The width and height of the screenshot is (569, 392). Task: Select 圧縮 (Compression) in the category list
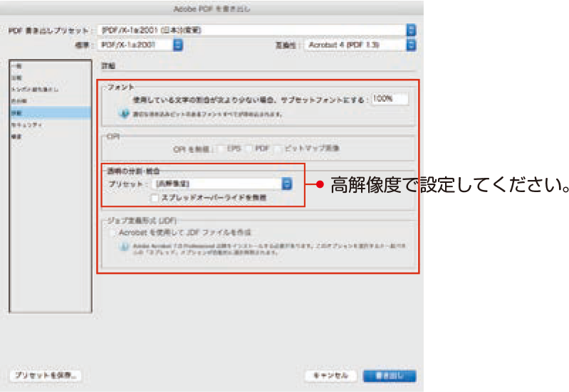(50, 78)
